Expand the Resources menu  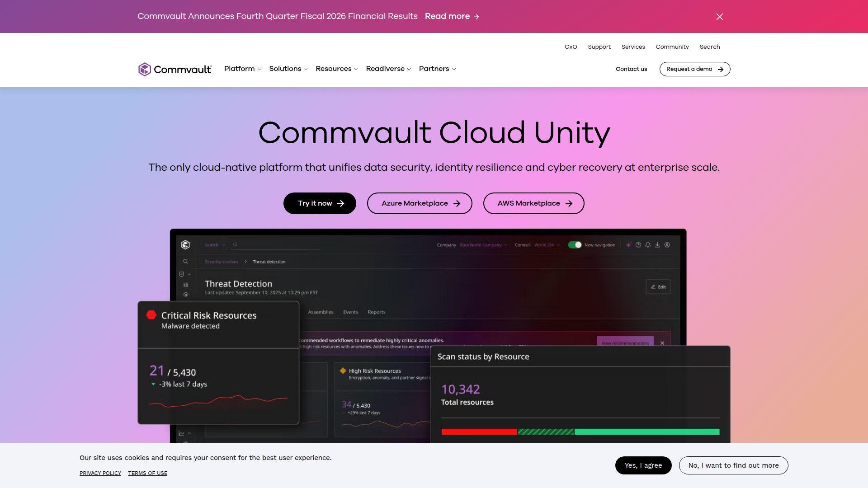tap(337, 69)
